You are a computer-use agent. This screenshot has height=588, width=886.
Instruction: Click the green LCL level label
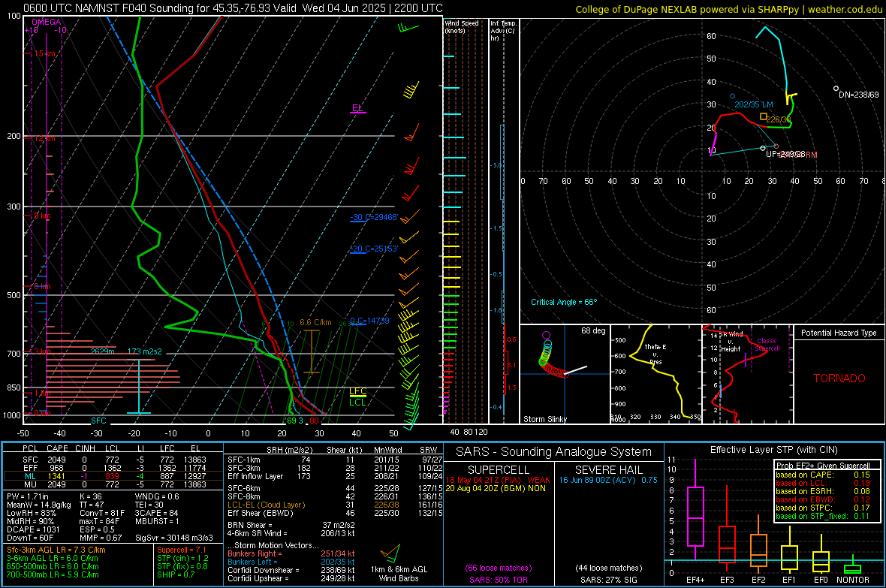pyautogui.click(x=357, y=403)
